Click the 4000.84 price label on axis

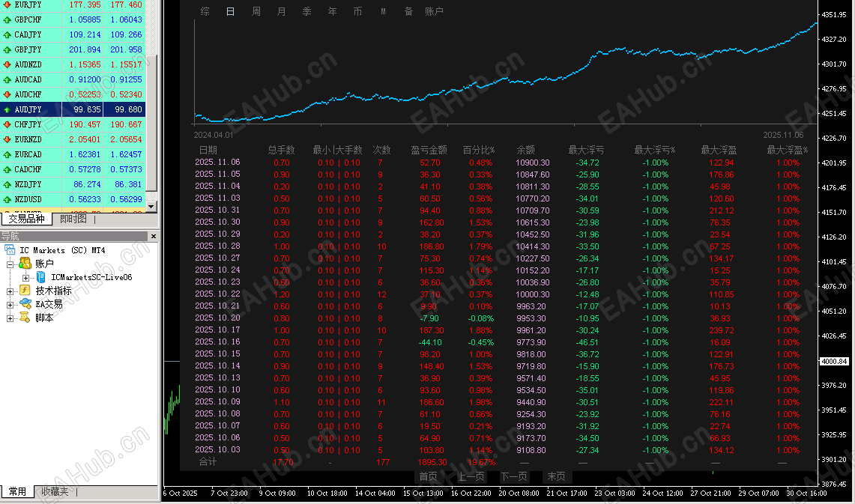click(x=834, y=361)
